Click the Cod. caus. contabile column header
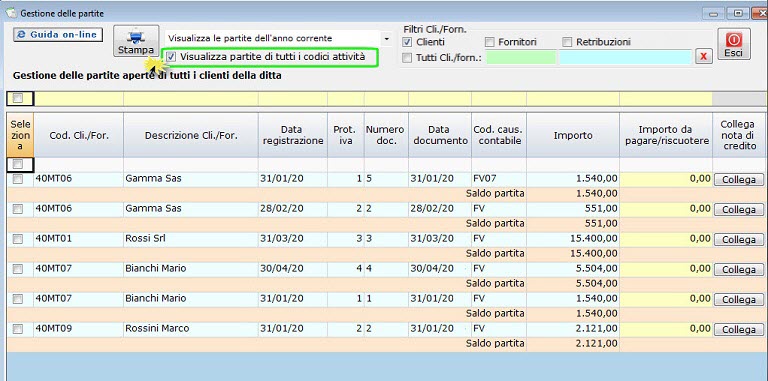This screenshot has width=768, height=381. [499, 136]
